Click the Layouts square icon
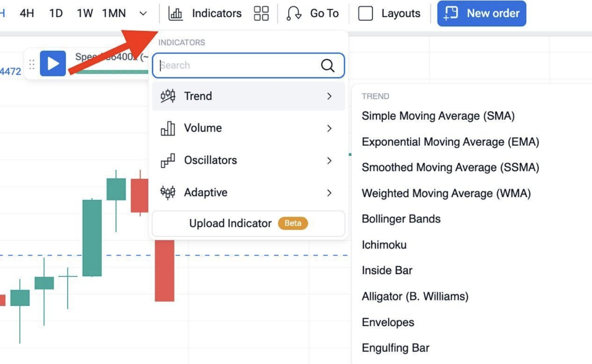Viewport: 592px width, 364px height. [x=365, y=13]
